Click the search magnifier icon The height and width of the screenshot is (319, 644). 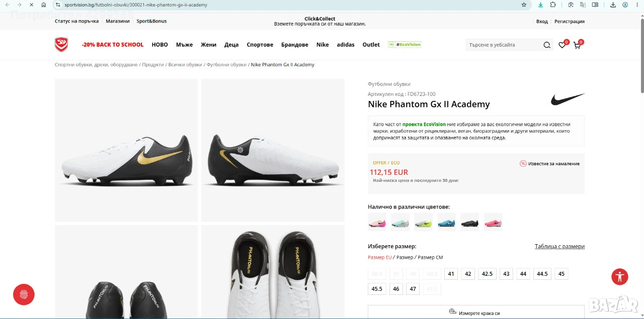(547, 45)
